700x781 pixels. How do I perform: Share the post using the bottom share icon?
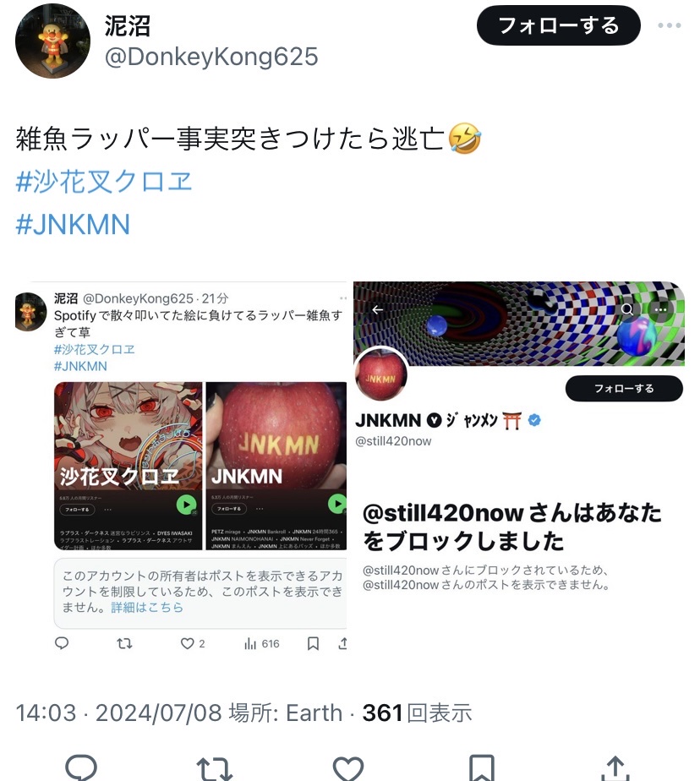(x=615, y=767)
